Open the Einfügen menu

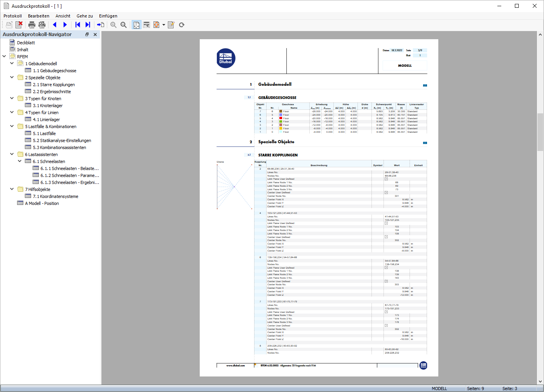tap(108, 16)
